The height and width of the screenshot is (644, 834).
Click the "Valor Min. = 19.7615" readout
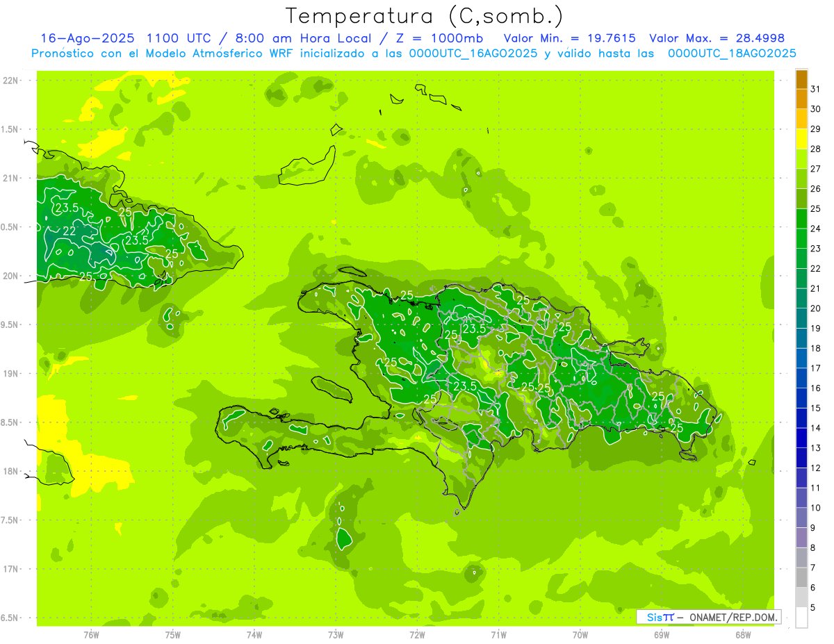point(569,38)
